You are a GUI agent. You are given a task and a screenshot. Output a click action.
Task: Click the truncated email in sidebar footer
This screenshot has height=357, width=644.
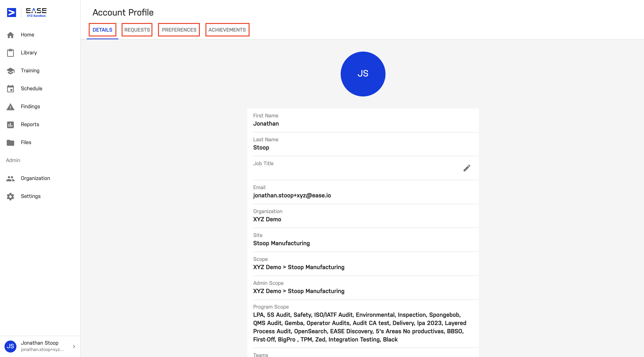(42, 350)
